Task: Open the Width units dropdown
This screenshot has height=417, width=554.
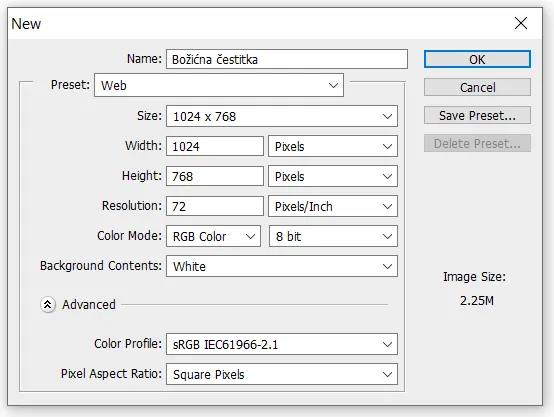Action: pos(333,146)
